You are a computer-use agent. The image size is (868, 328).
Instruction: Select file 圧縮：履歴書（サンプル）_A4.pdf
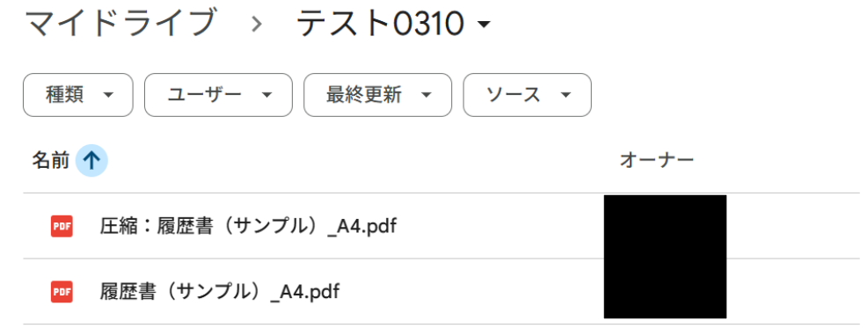point(441,226)
